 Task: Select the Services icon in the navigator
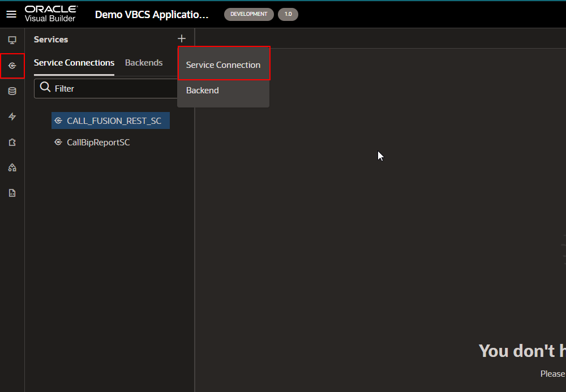[12, 66]
